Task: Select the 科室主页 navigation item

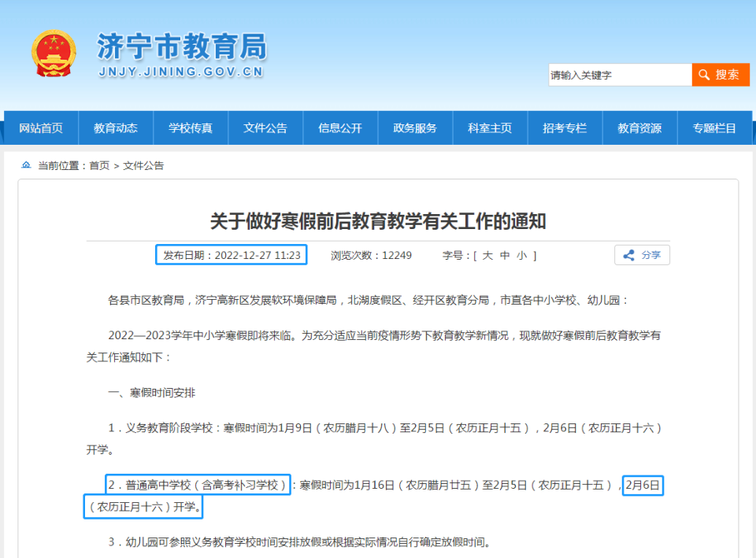Action: point(490,128)
